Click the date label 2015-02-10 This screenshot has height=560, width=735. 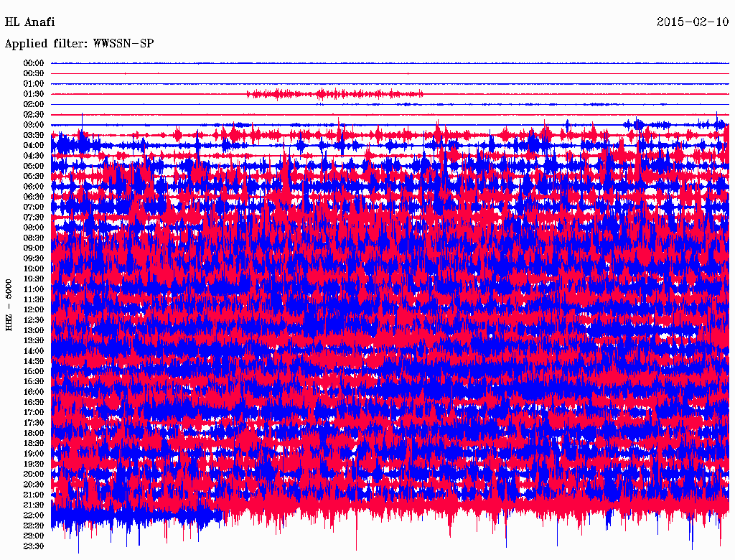pyautogui.click(x=693, y=22)
